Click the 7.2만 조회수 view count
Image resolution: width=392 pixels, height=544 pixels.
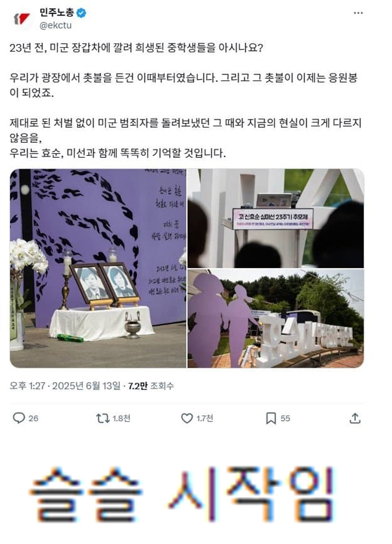coord(151,386)
